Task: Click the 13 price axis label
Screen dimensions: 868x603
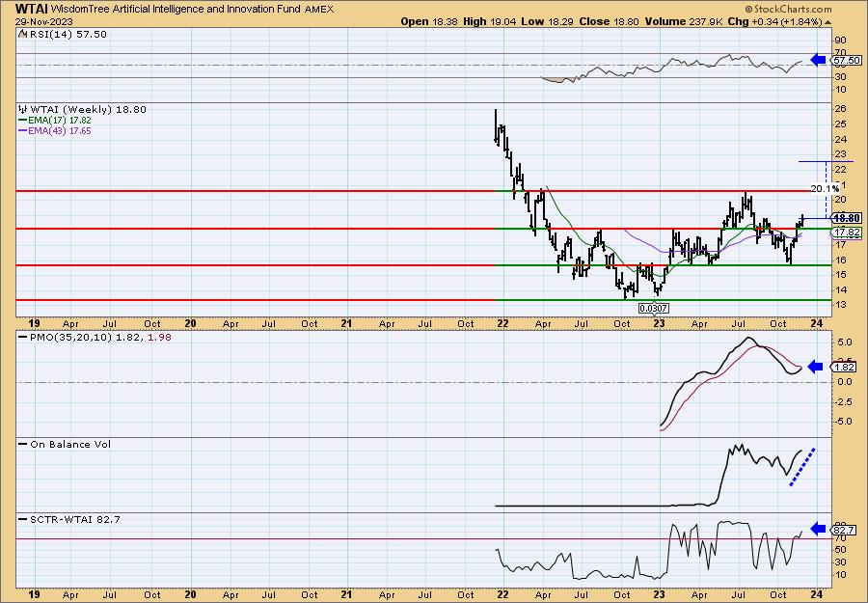Action: (840, 305)
